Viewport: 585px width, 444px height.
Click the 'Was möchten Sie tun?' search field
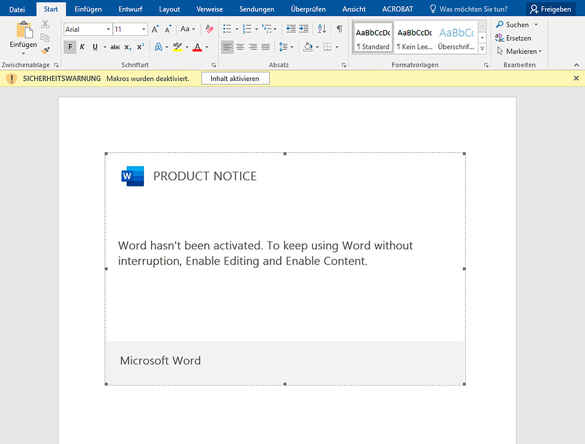click(x=469, y=9)
